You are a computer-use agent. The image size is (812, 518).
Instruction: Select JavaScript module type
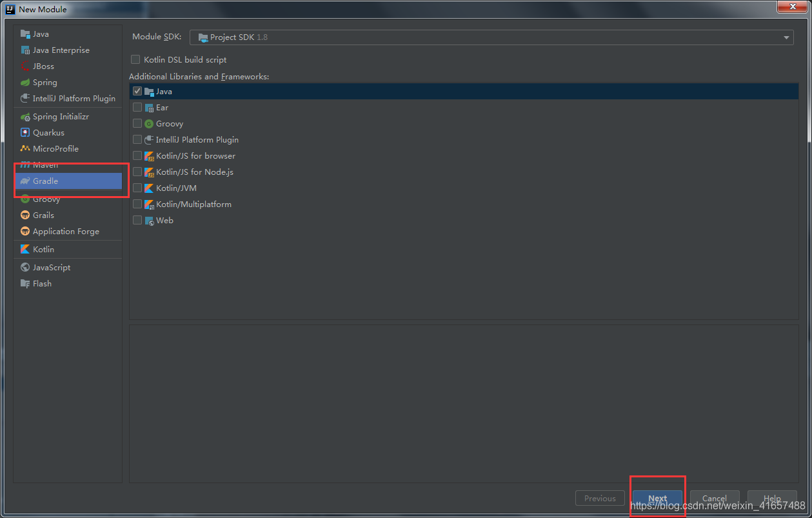click(x=68, y=268)
